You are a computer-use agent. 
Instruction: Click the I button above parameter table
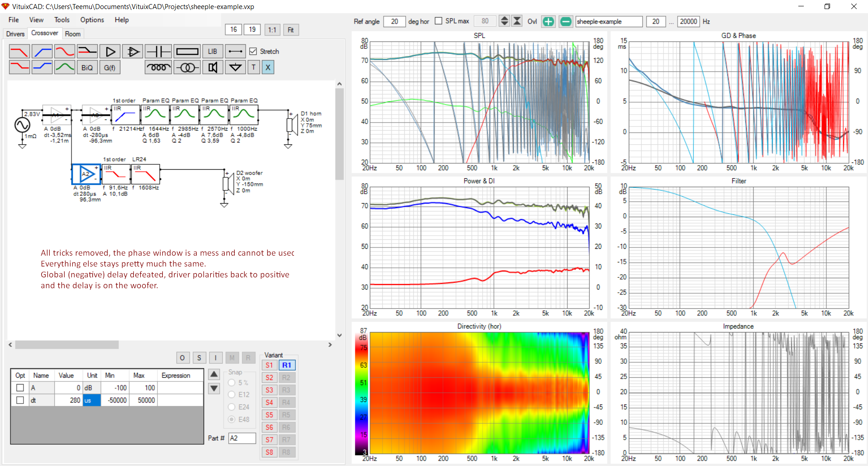click(x=216, y=358)
